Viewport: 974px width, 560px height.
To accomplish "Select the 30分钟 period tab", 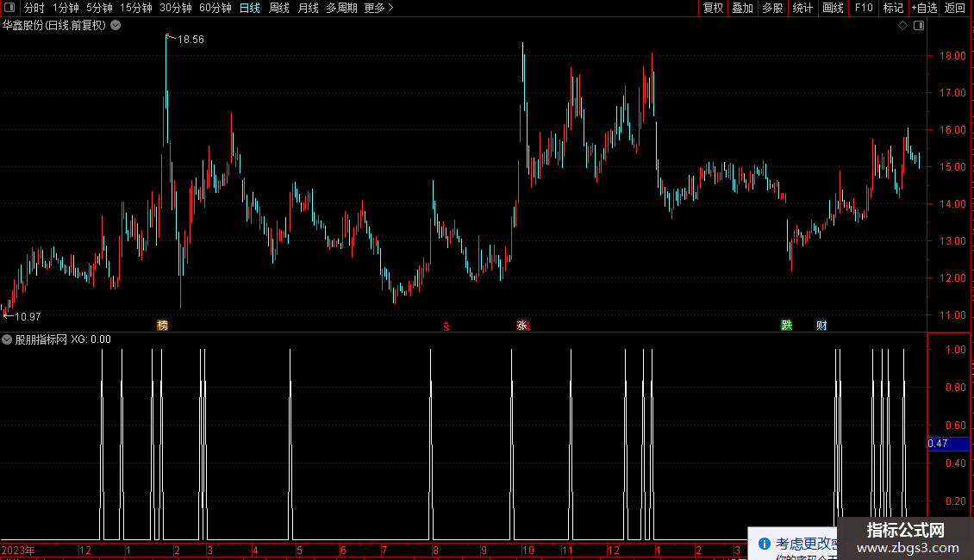I will 176,8.
